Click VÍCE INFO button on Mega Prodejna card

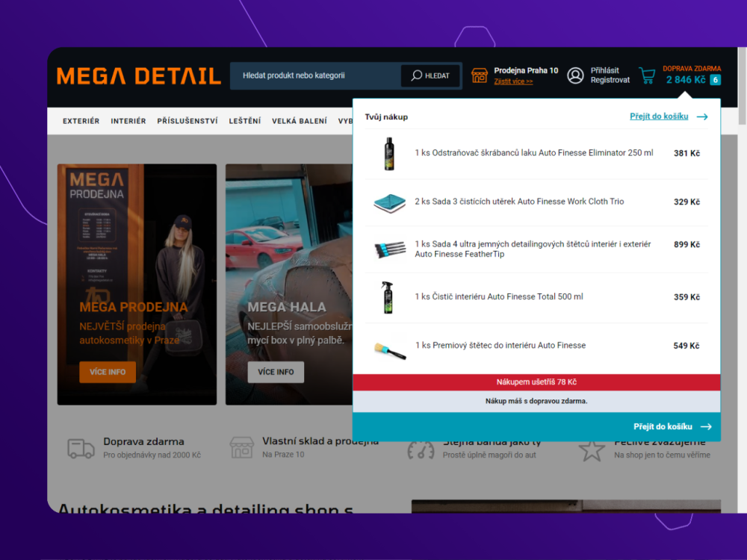click(x=108, y=372)
